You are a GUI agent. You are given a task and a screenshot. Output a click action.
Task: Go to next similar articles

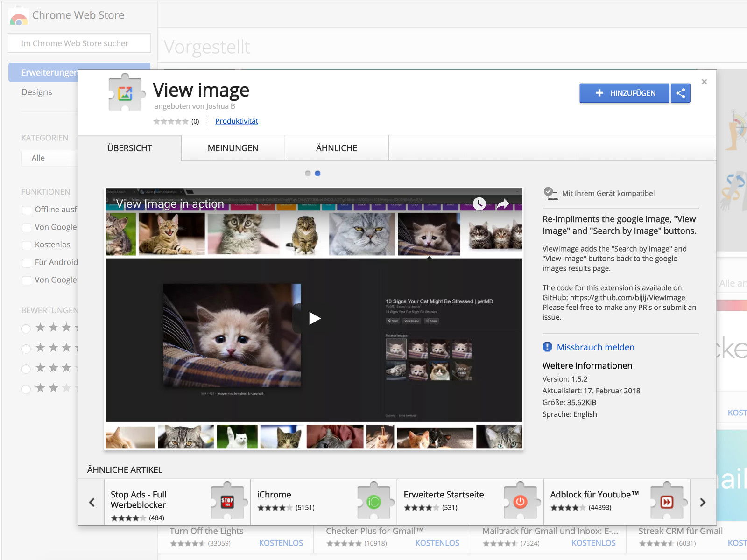(703, 502)
